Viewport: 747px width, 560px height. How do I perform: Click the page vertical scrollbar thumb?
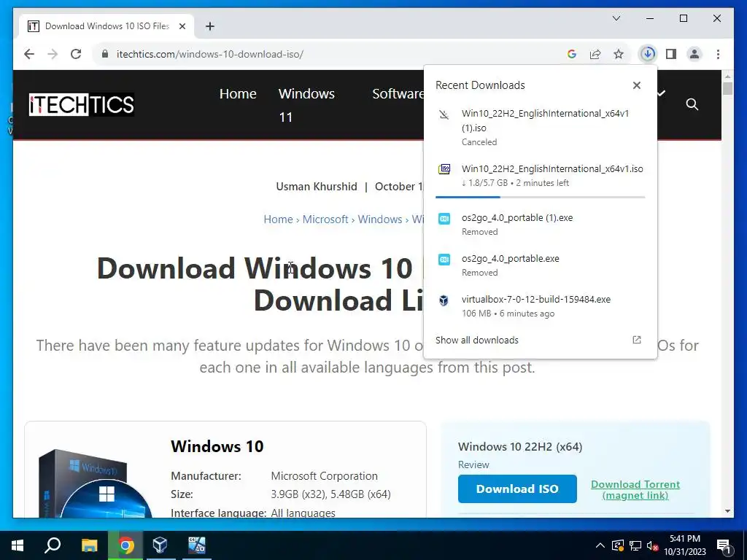coord(727,88)
